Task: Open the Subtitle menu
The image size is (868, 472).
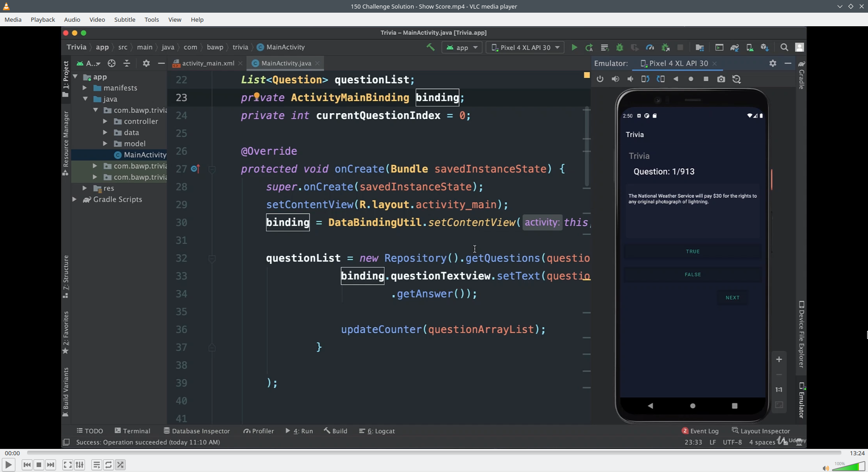Action: 125,19
